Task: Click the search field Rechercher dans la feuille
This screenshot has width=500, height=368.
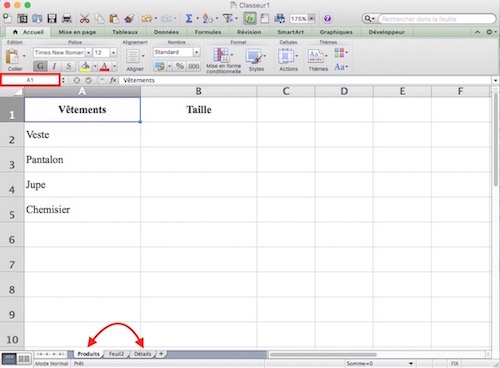Action: click(437, 19)
